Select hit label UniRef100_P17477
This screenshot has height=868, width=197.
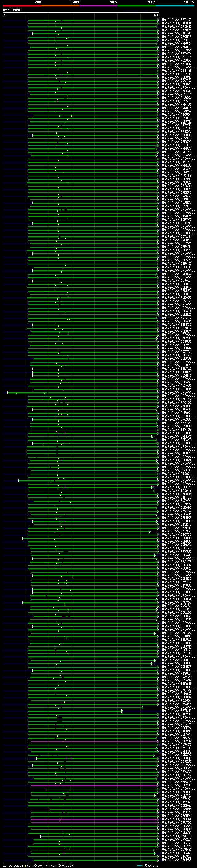tap(176, 745)
